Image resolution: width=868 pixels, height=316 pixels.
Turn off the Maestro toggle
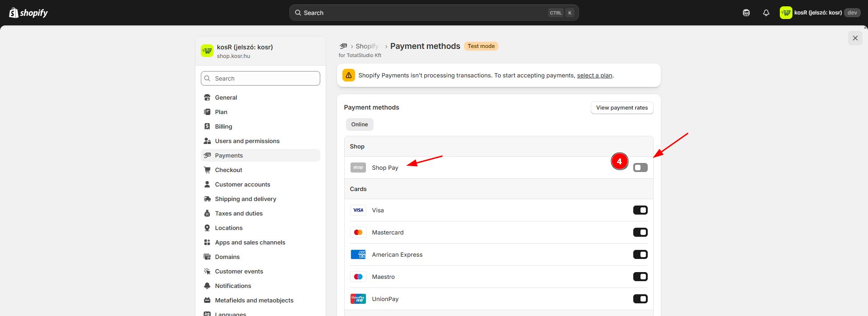tap(640, 277)
